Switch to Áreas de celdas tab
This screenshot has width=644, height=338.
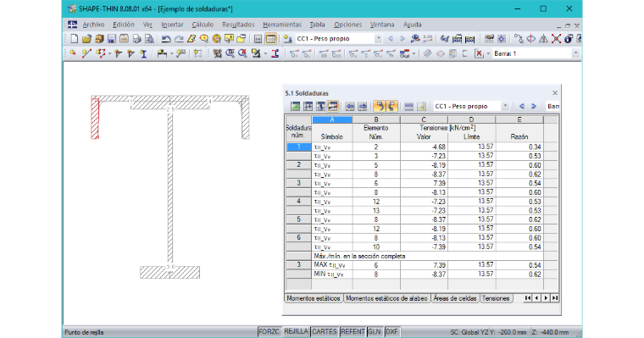coord(455,298)
